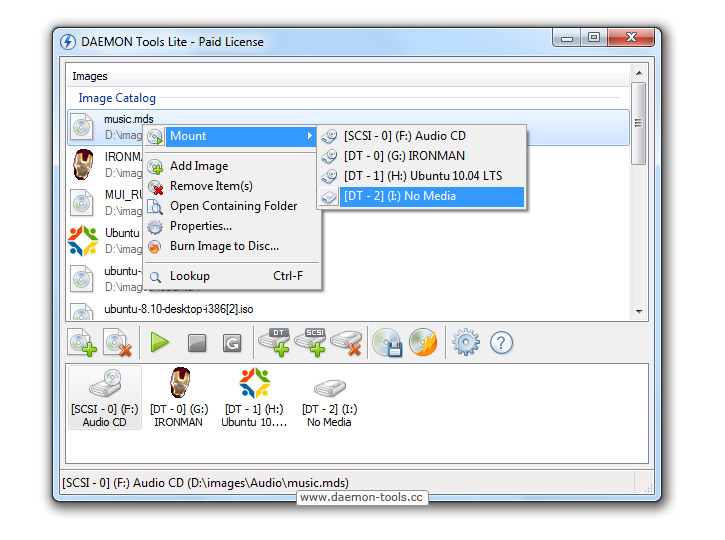
Task: Click the Add Image toolbar icon
Action: (x=82, y=343)
